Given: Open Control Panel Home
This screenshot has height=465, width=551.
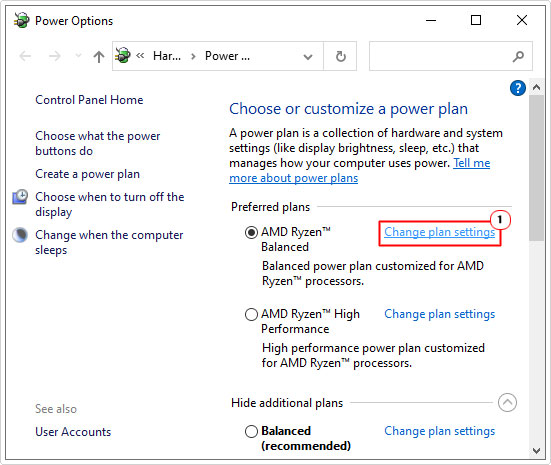Looking at the screenshot, I should (x=89, y=100).
